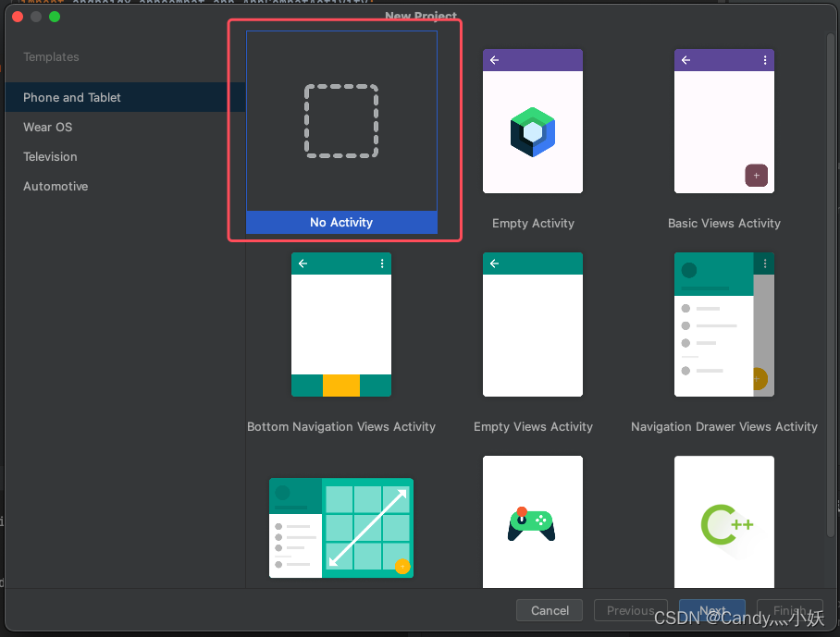Viewport: 840px width, 637px height.
Task: Switch to the Television templates section
Action: (49, 156)
